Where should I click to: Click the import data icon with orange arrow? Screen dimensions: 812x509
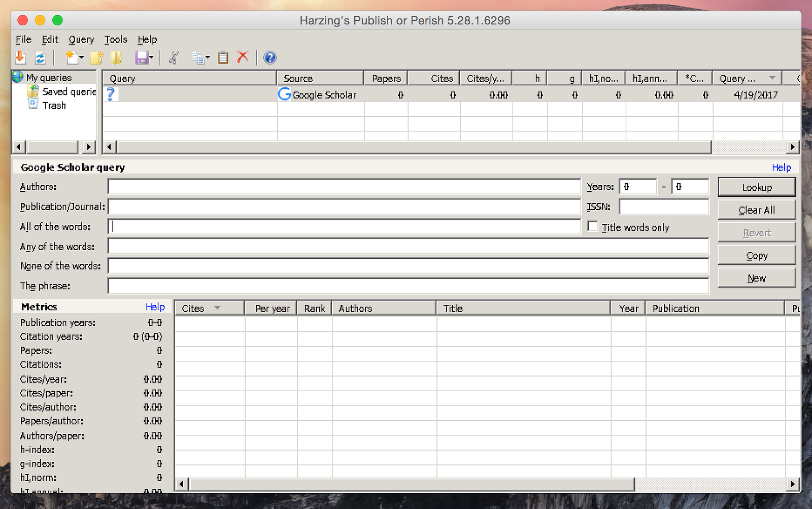pyautogui.click(x=20, y=57)
